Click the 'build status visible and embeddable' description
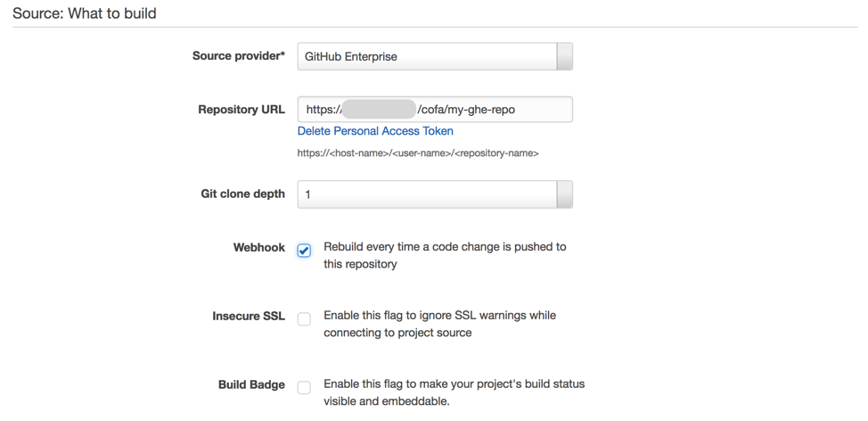The width and height of the screenshot is (868, 421). [454, 392]
